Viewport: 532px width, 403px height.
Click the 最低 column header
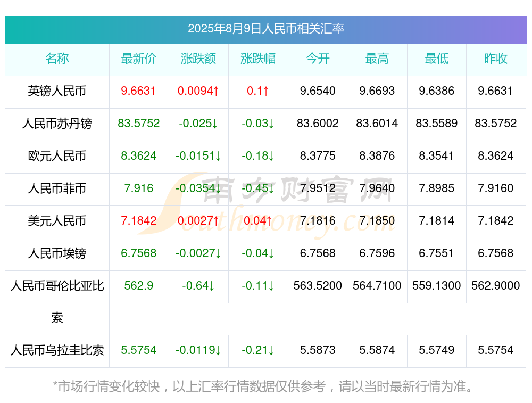437,59
